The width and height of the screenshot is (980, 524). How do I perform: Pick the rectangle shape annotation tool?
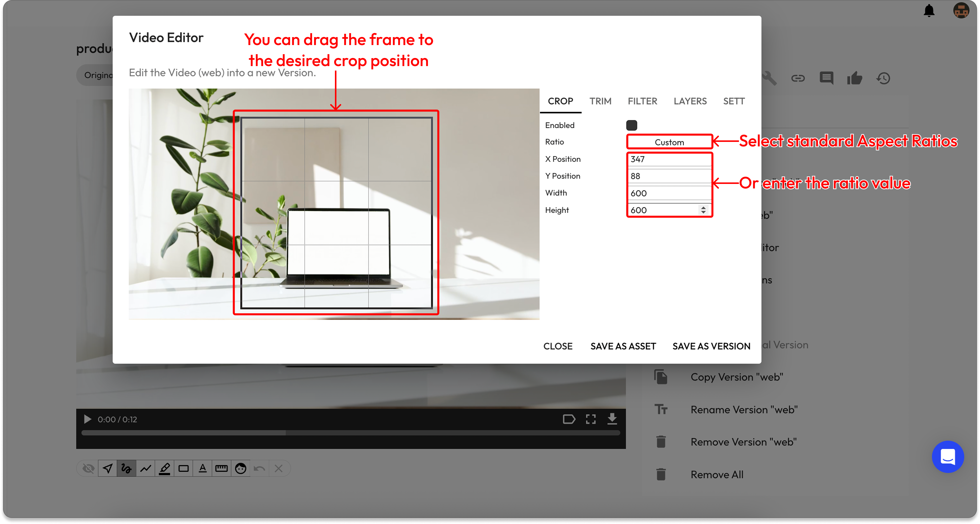(183, 468)
